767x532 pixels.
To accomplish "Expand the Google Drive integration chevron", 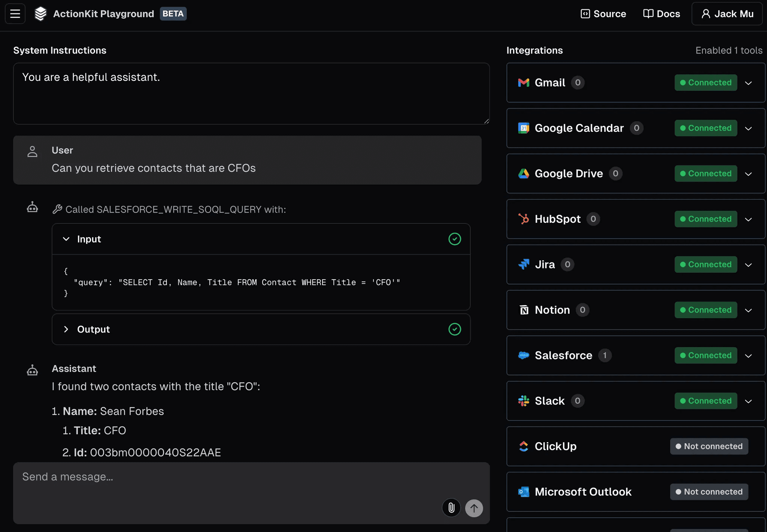I will click(748, 174).
